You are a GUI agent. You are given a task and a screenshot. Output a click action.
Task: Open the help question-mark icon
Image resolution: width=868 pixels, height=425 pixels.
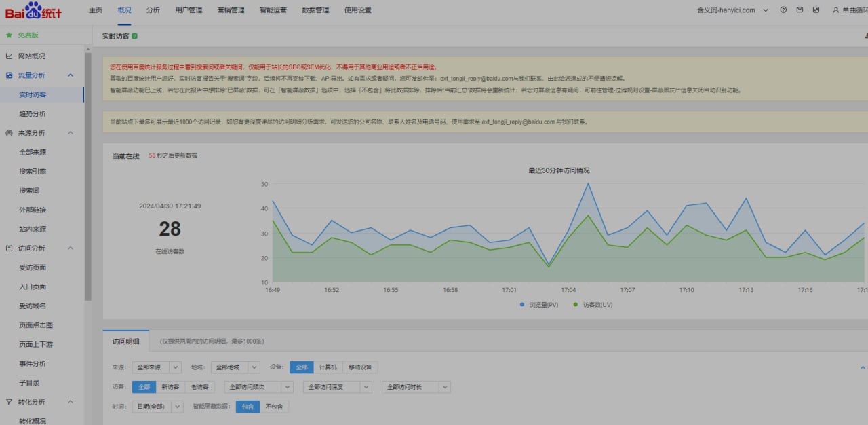[783, 10]
